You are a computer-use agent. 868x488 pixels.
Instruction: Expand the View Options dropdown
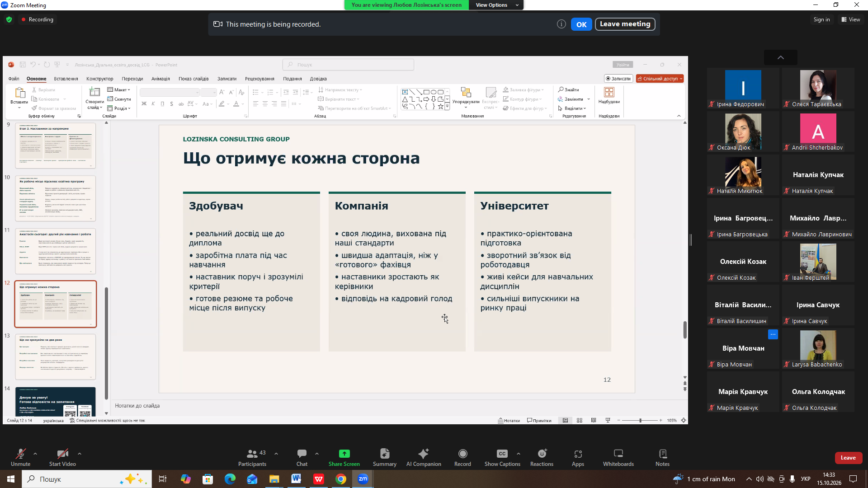point(496,5)
